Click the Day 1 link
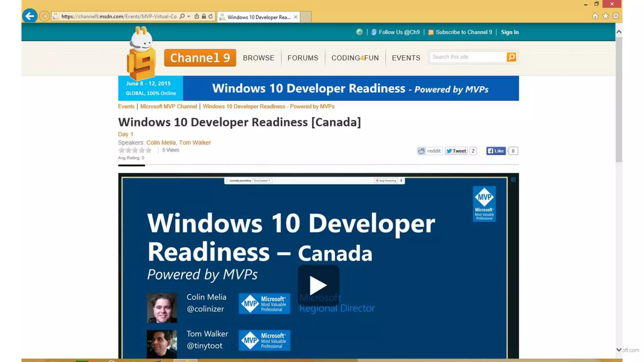The width and height of the screenshot is (644, 362). click(125, 134)
